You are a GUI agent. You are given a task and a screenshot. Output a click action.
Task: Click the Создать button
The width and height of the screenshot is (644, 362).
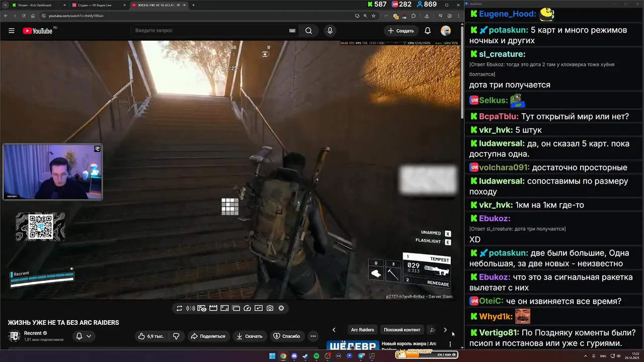tap(400, 31)
